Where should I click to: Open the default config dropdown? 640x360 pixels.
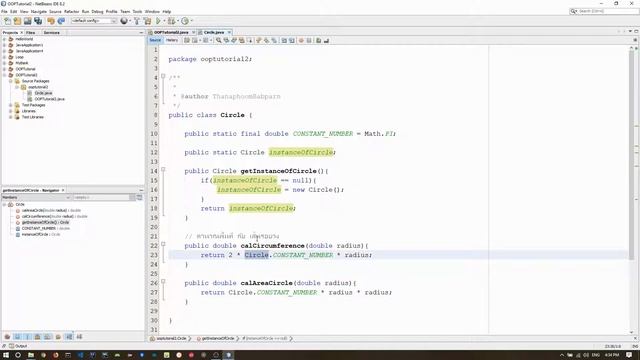pos(94,21)
